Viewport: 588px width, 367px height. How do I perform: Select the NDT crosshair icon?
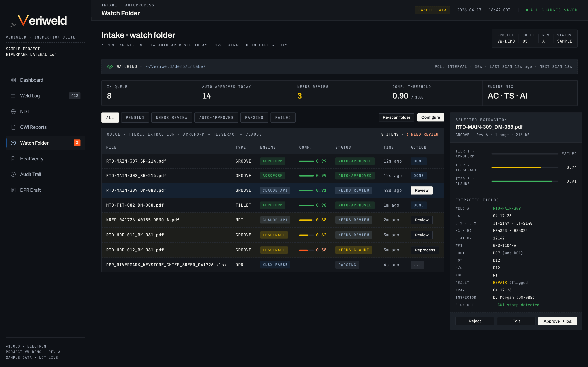(x=13, y=111)
